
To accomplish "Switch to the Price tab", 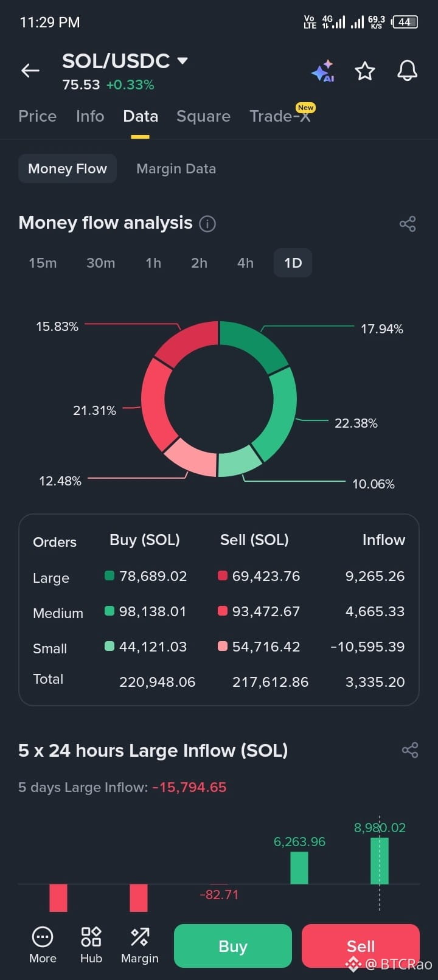I will point(38,116).
